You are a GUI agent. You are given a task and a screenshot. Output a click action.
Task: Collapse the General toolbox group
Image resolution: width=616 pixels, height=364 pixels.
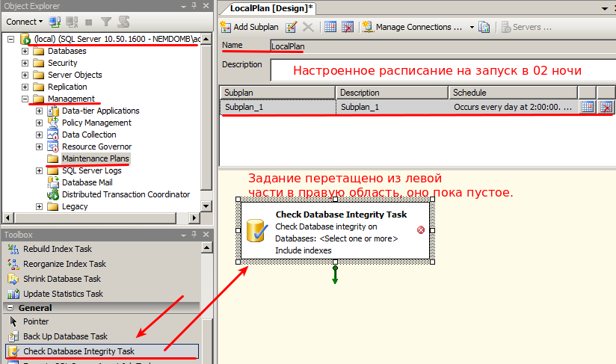[10, 308]
